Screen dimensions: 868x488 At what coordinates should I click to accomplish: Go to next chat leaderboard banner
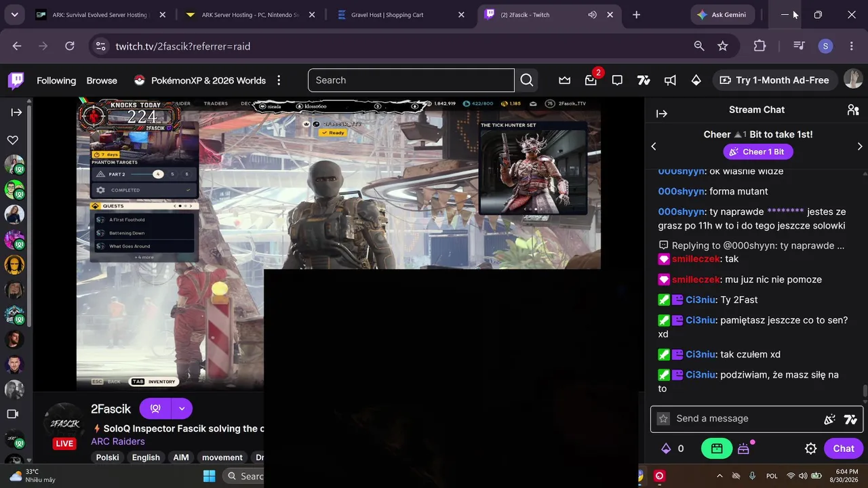pos(860,146)
